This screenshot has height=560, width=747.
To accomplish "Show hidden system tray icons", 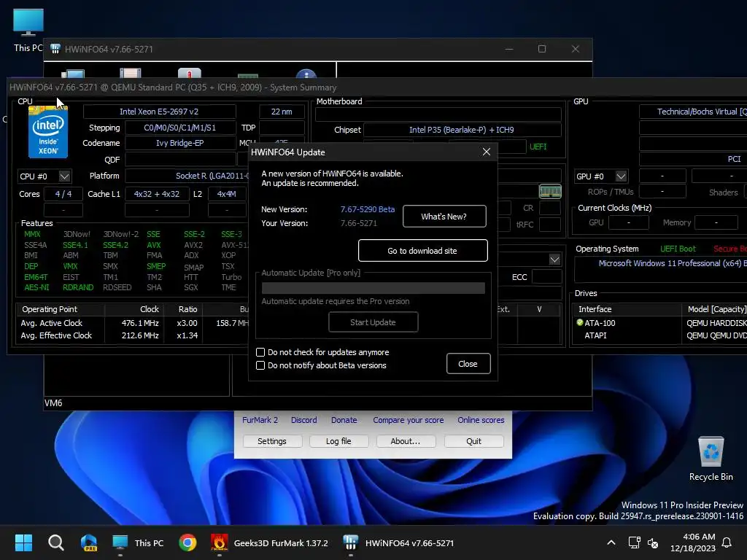I will pos(611,542).
